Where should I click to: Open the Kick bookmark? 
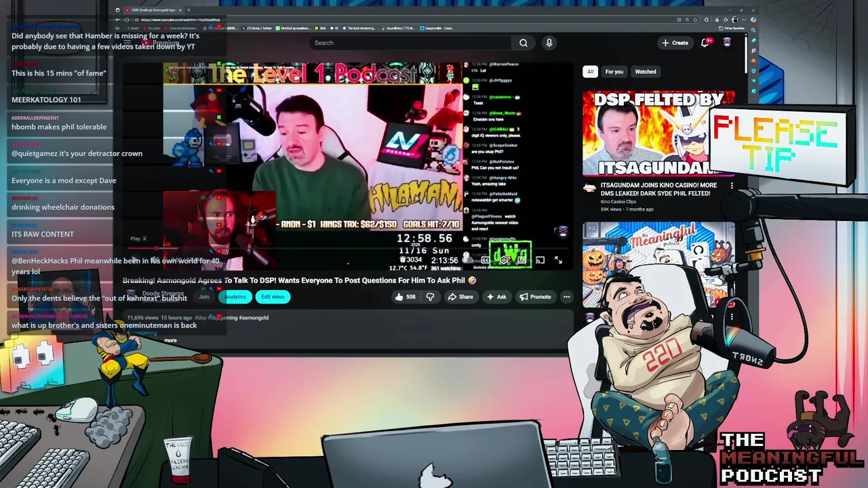tap(321, 28)
